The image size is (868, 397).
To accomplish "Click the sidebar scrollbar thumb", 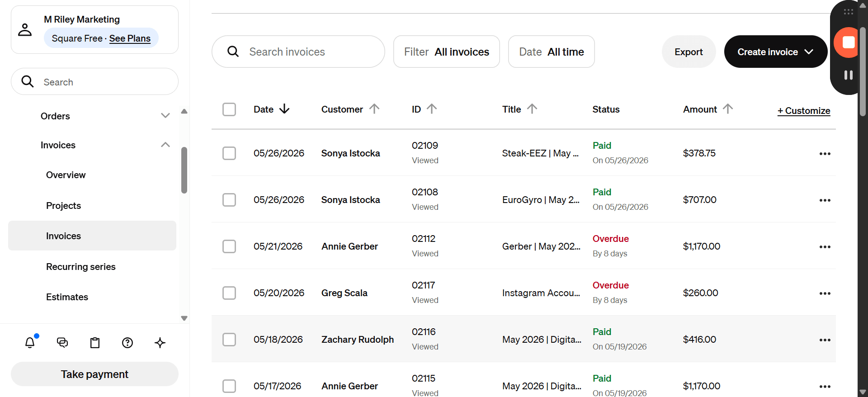I will 184,170.
